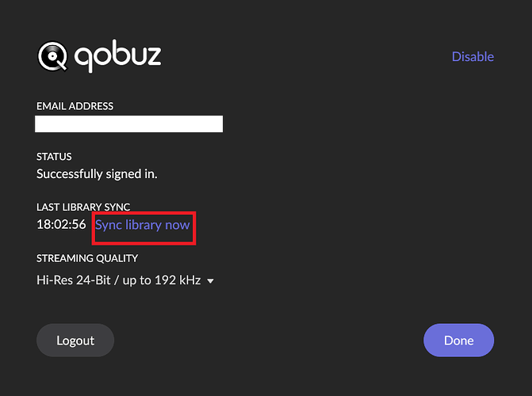Click the qobuz wordmark text
Viewport: 532px width, 396px height.
pyautogui.click(x=118, y=56)
